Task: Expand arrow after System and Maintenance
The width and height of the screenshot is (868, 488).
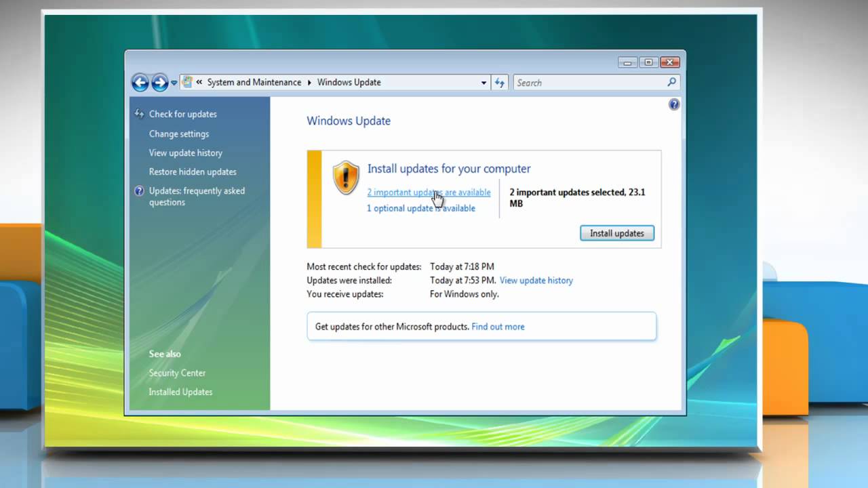Action: click(309, 83)
